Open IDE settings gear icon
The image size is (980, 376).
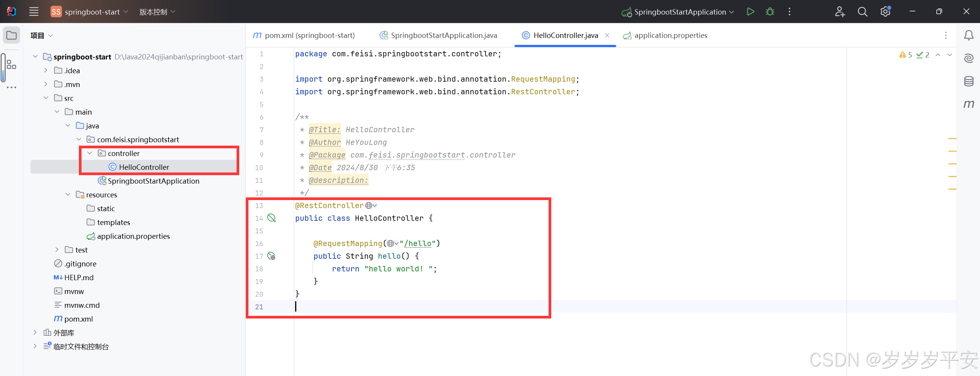coord(885,12)
